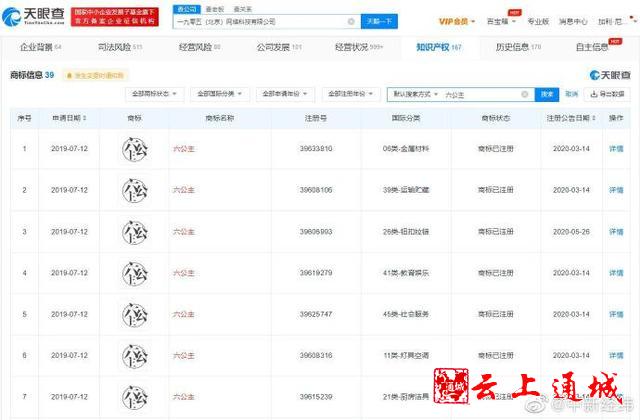Click the Tianyancha logo
Viewport: 640px width, 420px height.
pyautogui.click(x=36, y=16)
